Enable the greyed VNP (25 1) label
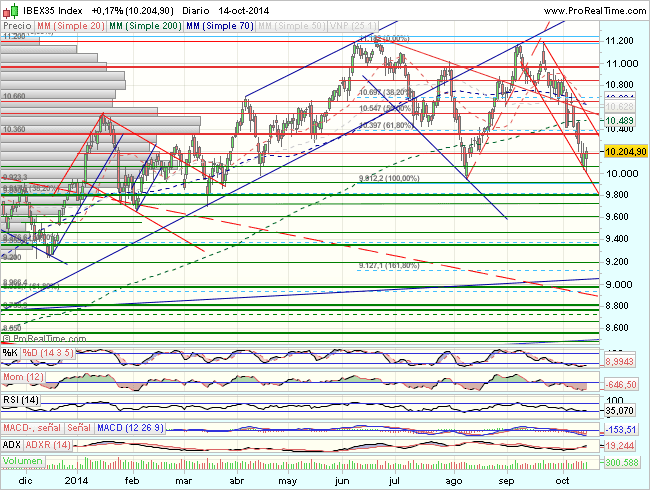650x490 pixels. [353, 26]
